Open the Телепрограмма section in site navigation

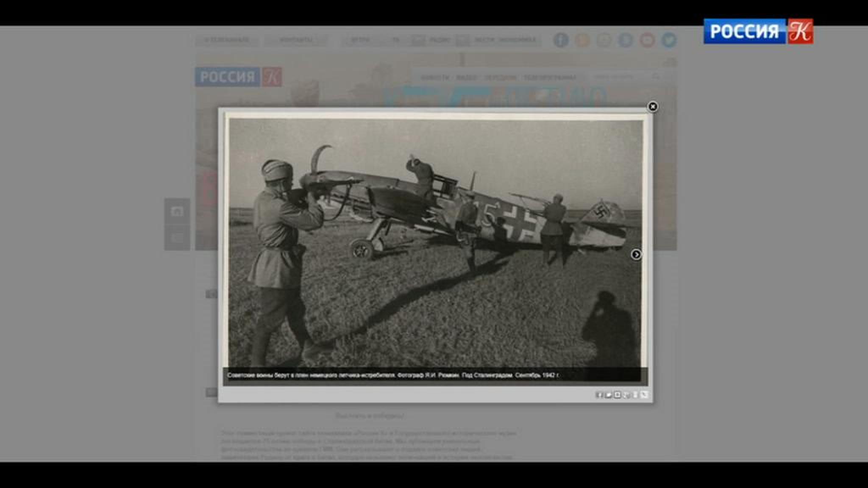pos(550,78)
